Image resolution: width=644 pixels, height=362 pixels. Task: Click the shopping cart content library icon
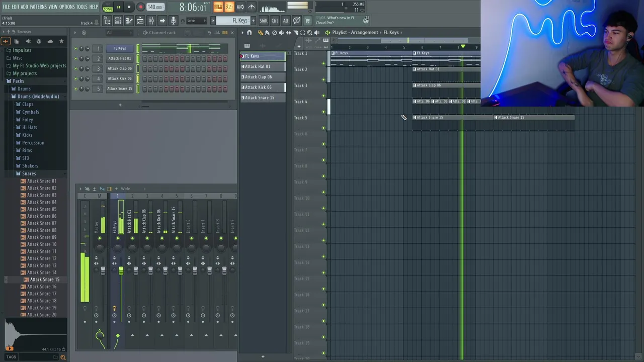click(307, 21)
